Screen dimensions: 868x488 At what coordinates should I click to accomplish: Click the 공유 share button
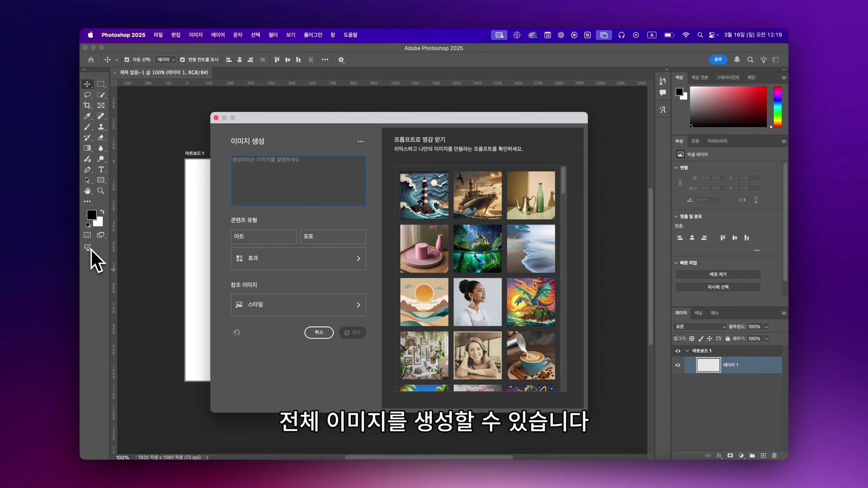718,59
